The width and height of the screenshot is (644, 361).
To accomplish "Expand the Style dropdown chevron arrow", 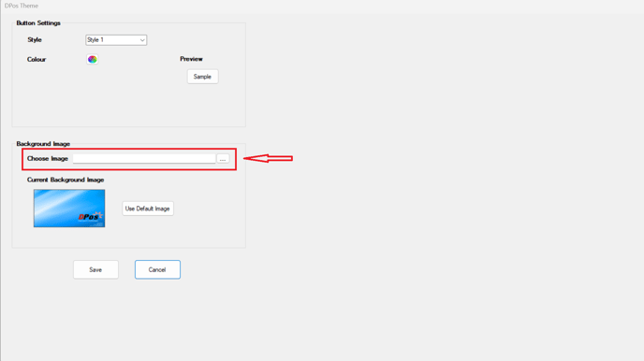I will (142, 40).
